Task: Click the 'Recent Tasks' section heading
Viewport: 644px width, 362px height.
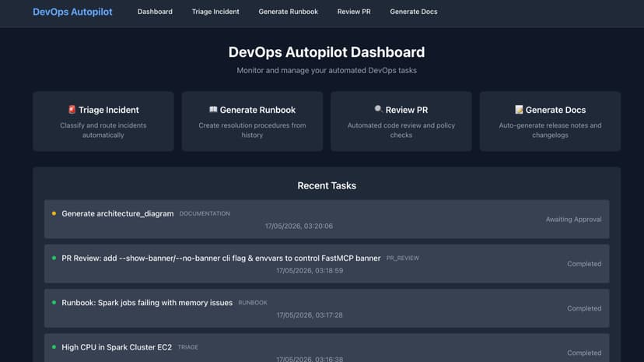Action: (327, 186)
